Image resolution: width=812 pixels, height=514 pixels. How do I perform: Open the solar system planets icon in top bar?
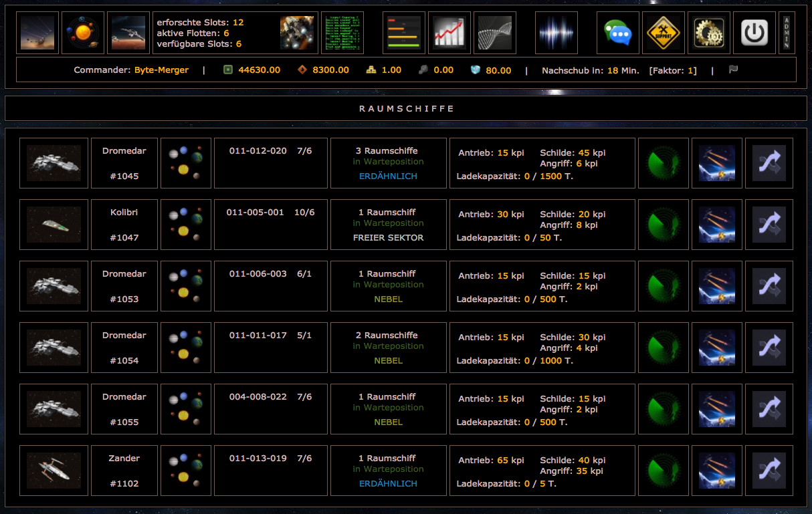[x=83, y=33]
